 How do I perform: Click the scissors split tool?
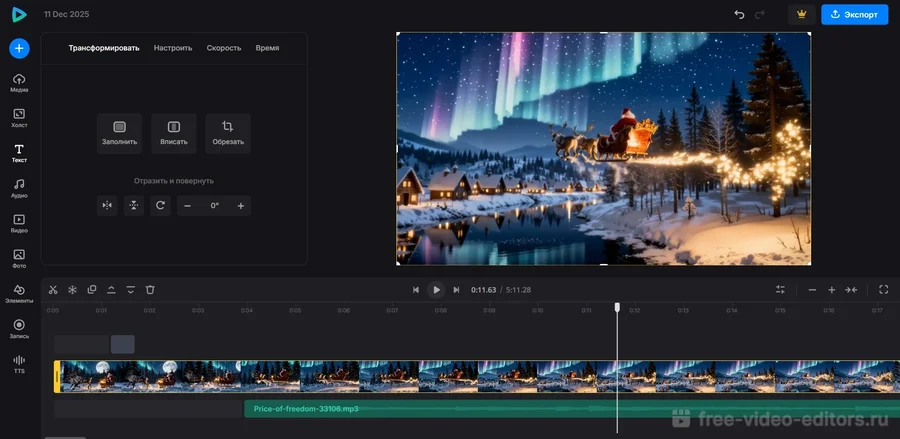(53, 290)
